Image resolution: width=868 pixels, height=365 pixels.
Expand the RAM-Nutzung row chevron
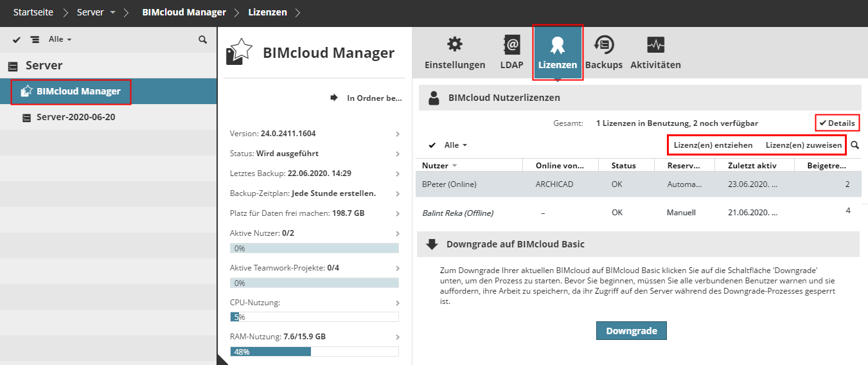coord(398,337)
